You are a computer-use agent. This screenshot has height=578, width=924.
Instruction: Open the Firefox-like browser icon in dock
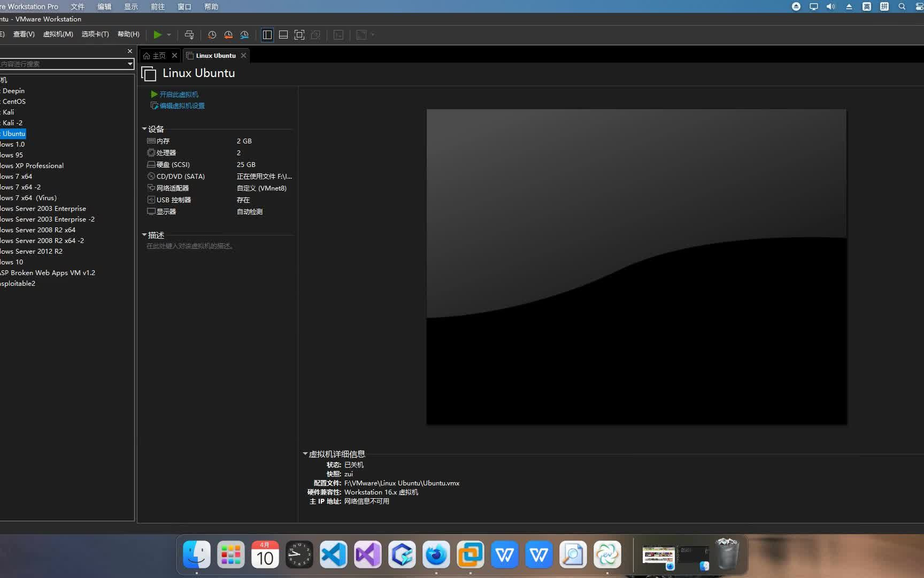click(436, 554)
